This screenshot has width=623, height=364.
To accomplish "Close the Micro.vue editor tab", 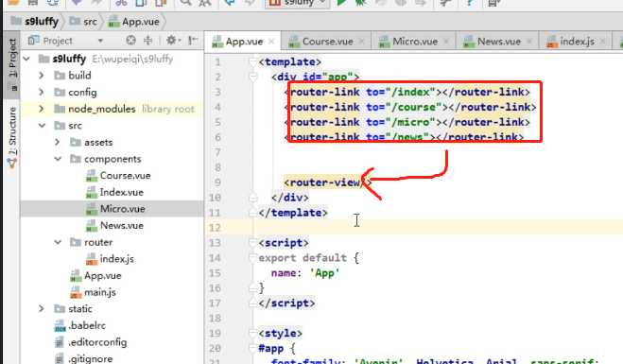I will click(446, 42).
